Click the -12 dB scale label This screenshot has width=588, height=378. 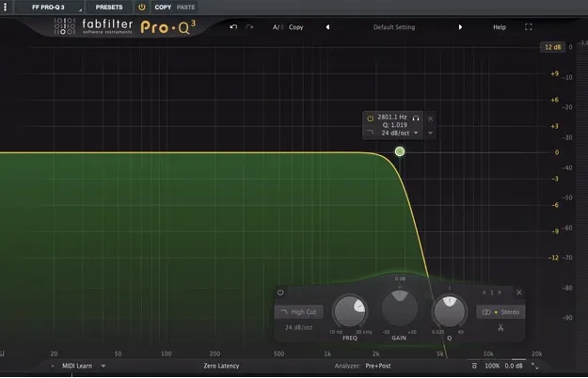(x=553, y=258)
